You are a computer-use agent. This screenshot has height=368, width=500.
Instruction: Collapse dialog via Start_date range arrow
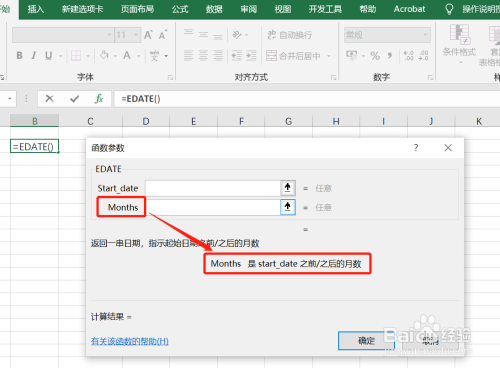pos(288,188)
